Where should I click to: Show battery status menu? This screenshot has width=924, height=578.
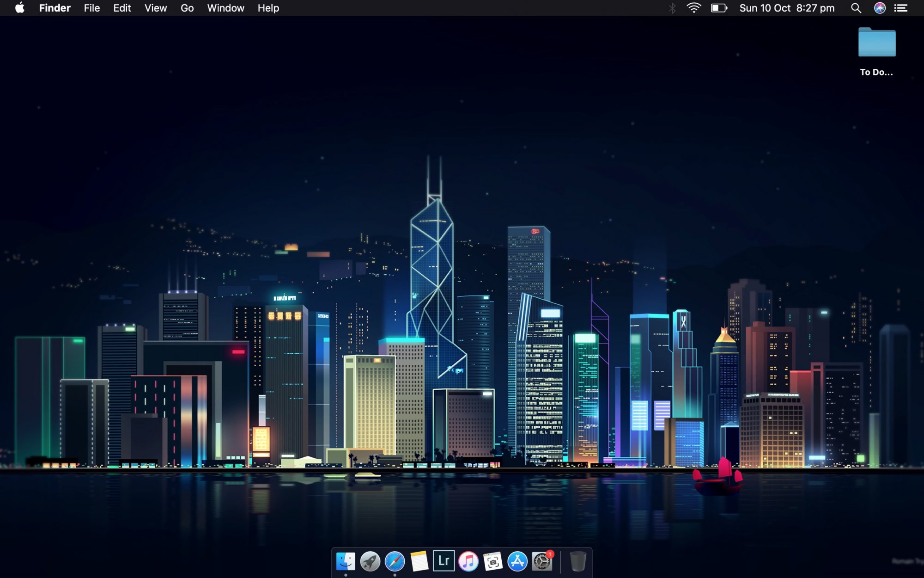point(719,8)
